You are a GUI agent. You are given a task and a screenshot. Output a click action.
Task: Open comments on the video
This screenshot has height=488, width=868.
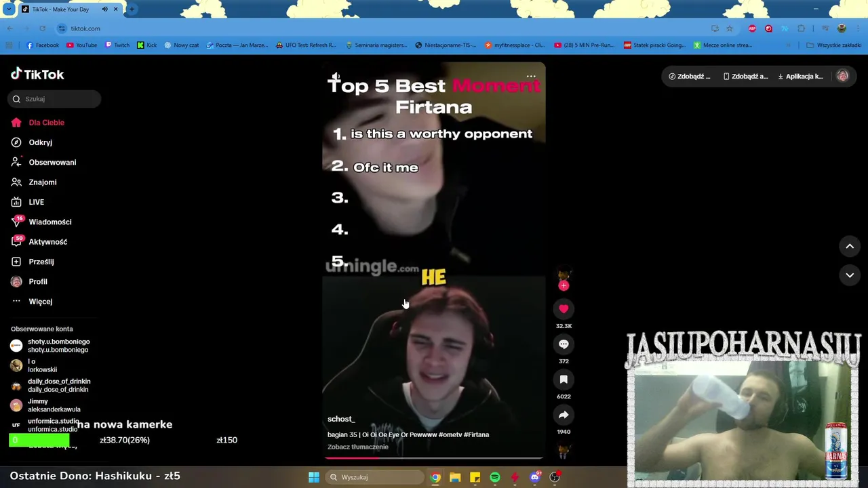click(x=564, y=344)
